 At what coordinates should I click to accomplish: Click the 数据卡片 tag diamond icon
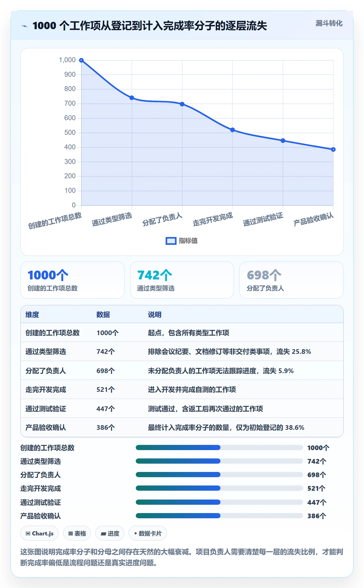(135, 533)
